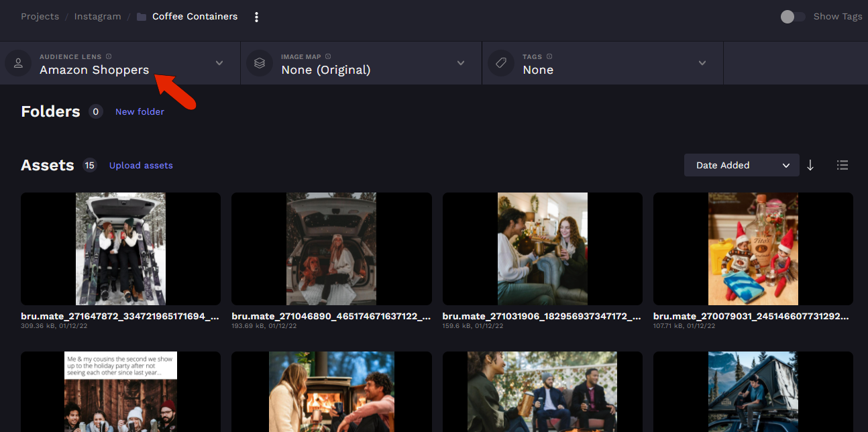Image resolution: width=868 pixels, height=432 pixels.
Task: Reverse sort order with the down arrow
Action: [x=810, y=165]
